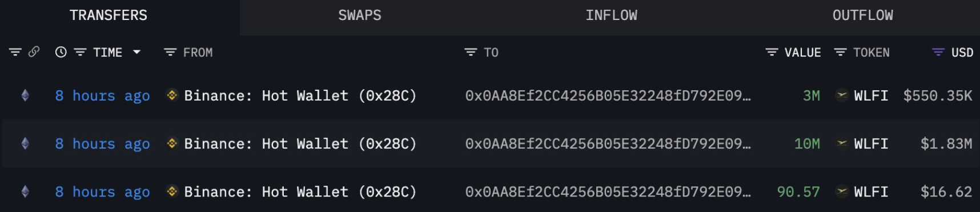Screen dimensions: 980x212
Task: Click the chain link icon in header
Action: tap(34, 52)
